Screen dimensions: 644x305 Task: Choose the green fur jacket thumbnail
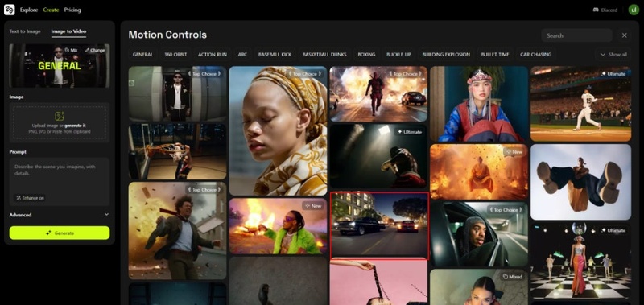(x=278, y=226)
